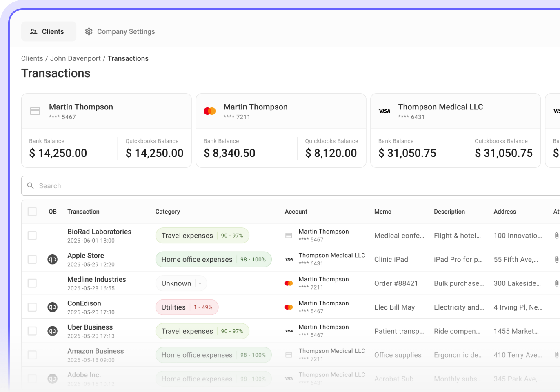
Task: Click the Description column header
Action: click(449, 212)
